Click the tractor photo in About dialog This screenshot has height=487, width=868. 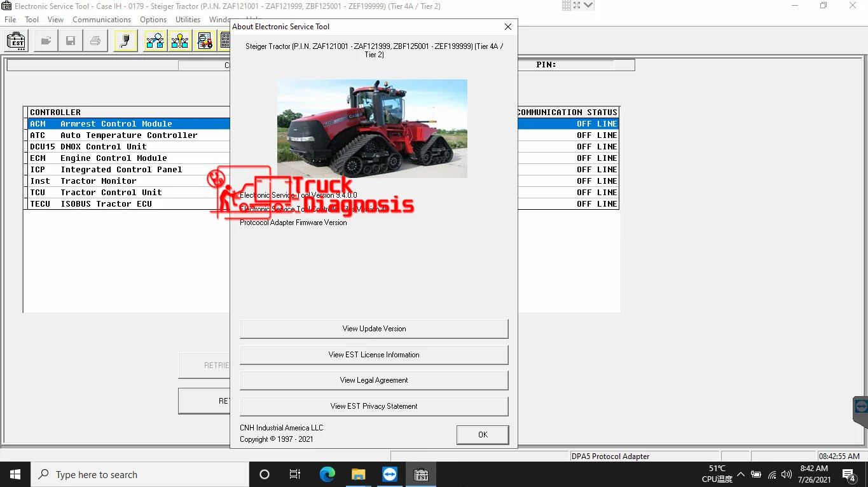click(372, 128)
